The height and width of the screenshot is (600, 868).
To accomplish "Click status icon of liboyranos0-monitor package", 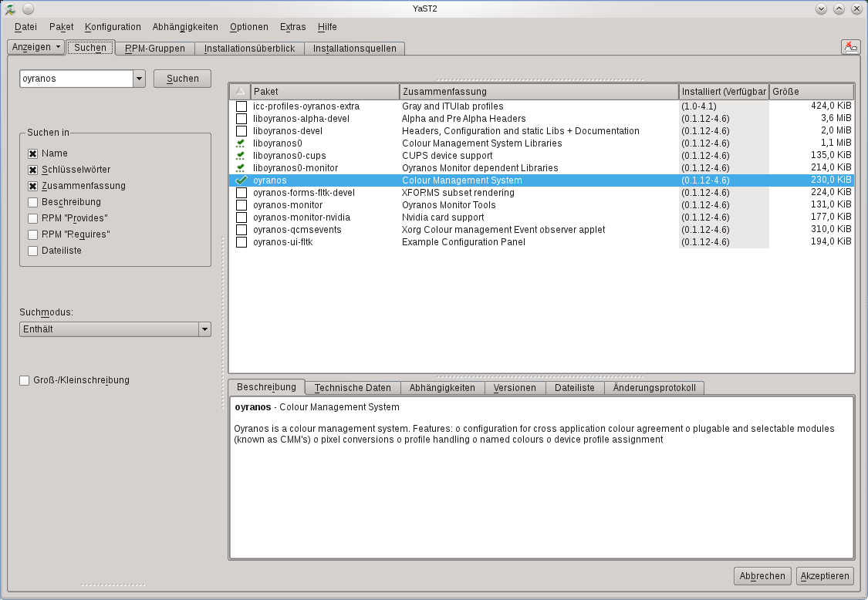I will 241,168.
